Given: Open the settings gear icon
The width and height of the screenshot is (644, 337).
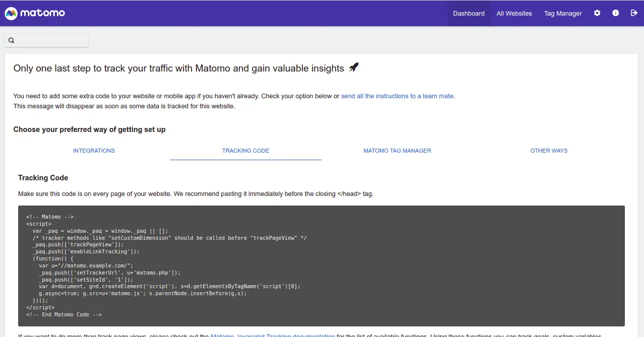Looking at the screenshot, I should pyautogui.click(x=597, y=13).
